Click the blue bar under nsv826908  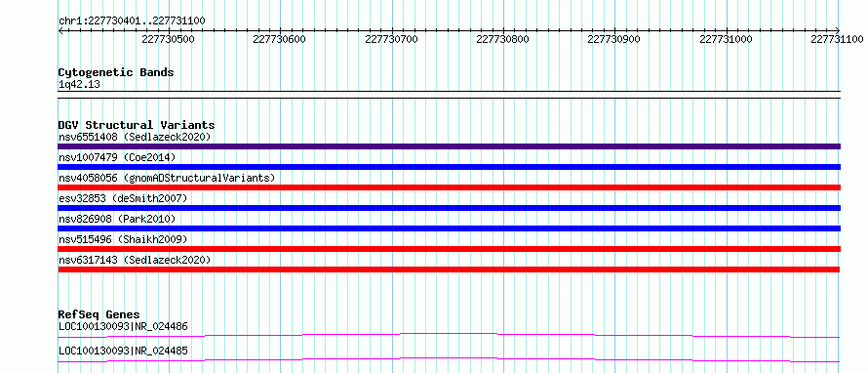pos(449,228)
